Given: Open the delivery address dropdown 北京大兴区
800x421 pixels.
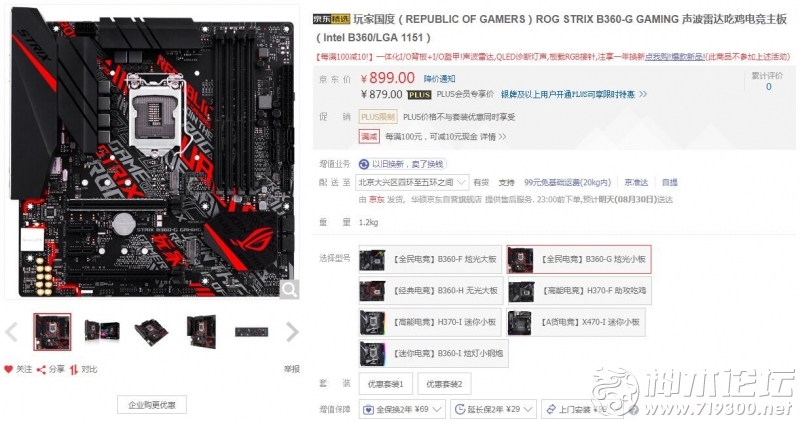Looking at the screenshot, I should pos(412,182).
